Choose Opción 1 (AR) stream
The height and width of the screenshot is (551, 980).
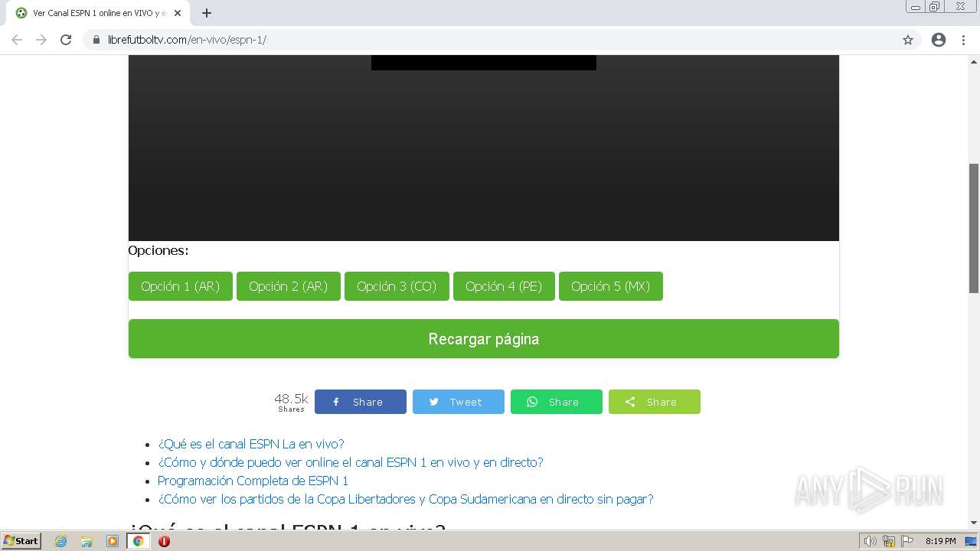[x=181, y=286]
